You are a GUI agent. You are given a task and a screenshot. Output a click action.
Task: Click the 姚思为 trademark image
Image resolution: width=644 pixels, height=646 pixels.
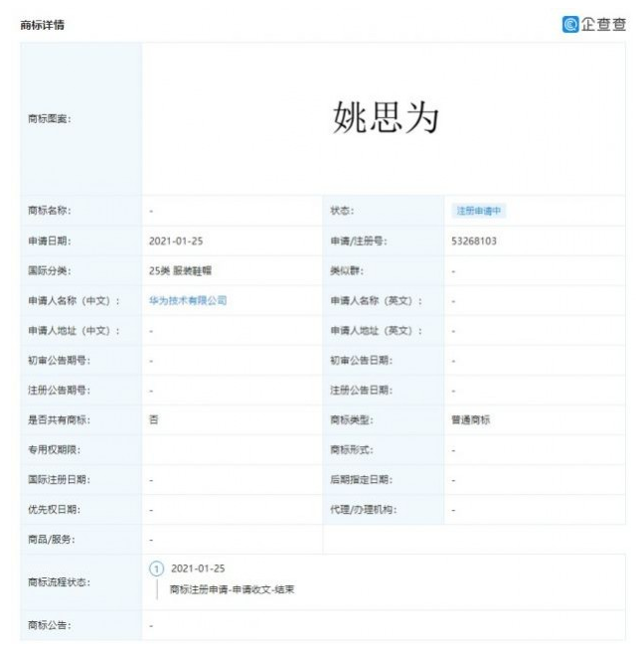tap(385, 118)
